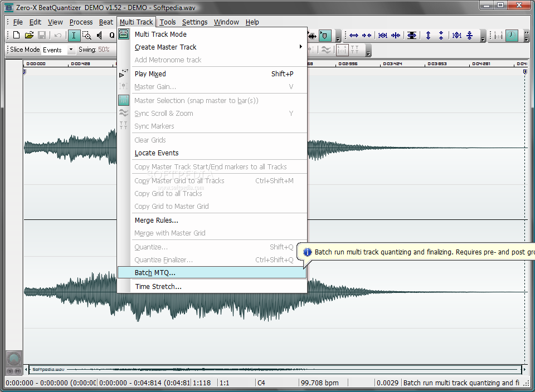Open the View menu

(55, 22)
